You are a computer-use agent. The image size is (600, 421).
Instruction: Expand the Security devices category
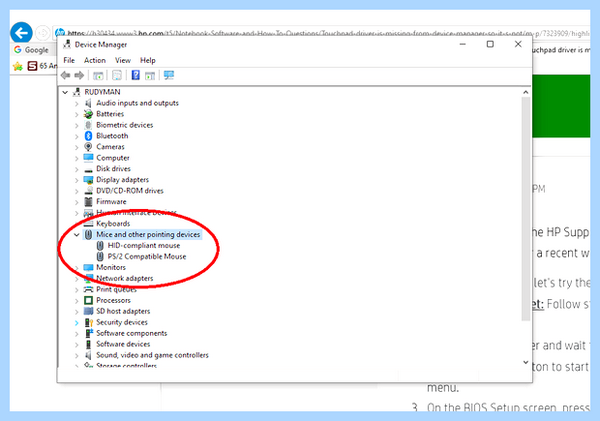(77, 323)
